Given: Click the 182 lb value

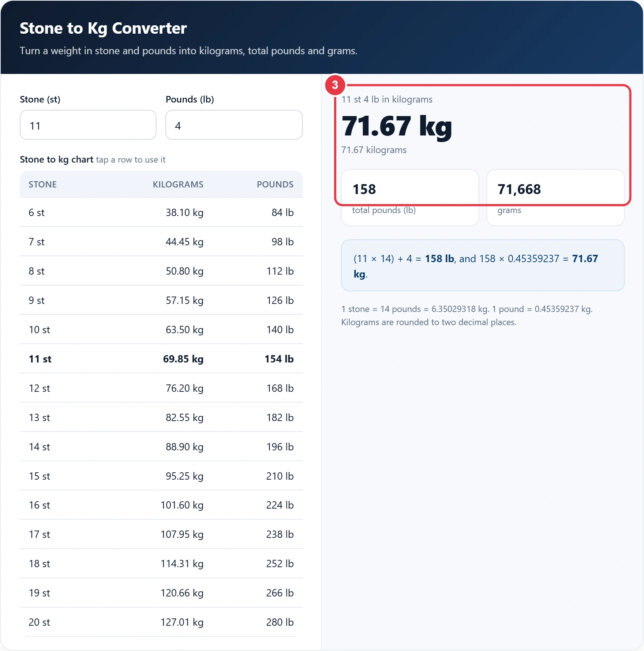Looking at the screenshot, I should (280, 417).
